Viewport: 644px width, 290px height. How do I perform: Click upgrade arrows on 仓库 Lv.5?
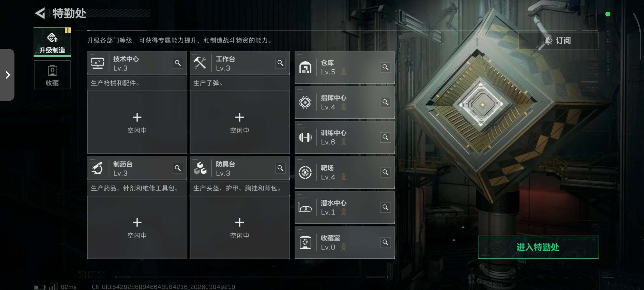coord(344,72)
